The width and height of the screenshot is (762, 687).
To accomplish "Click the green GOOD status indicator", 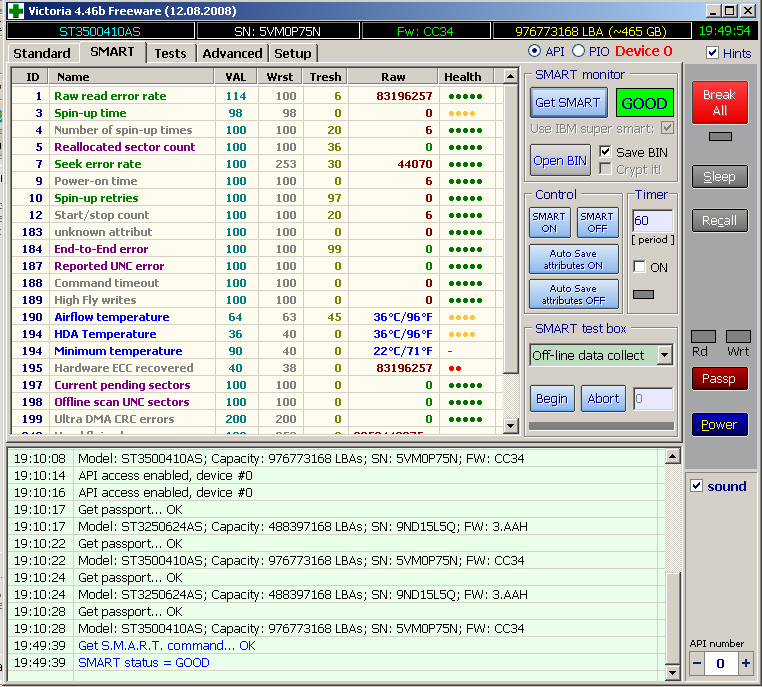I will pyautogui.click(x=644, y=103).
